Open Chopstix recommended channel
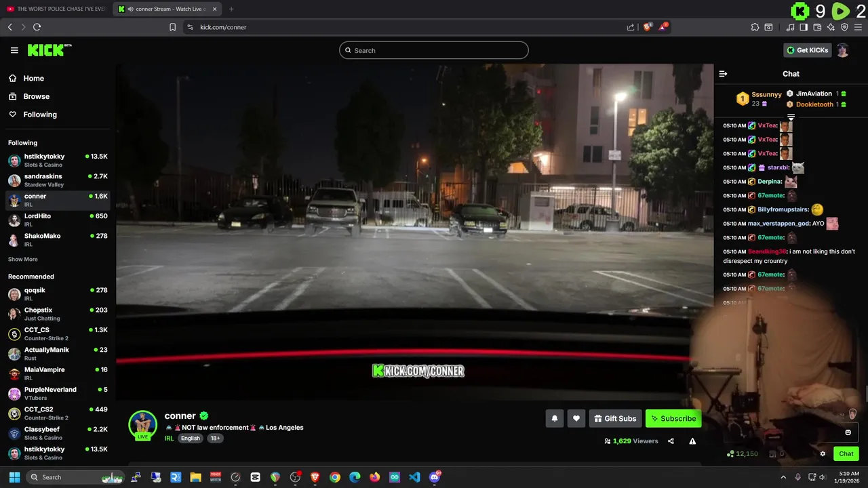The height and width of the screenshot is (488, 868). click(58, 314)
